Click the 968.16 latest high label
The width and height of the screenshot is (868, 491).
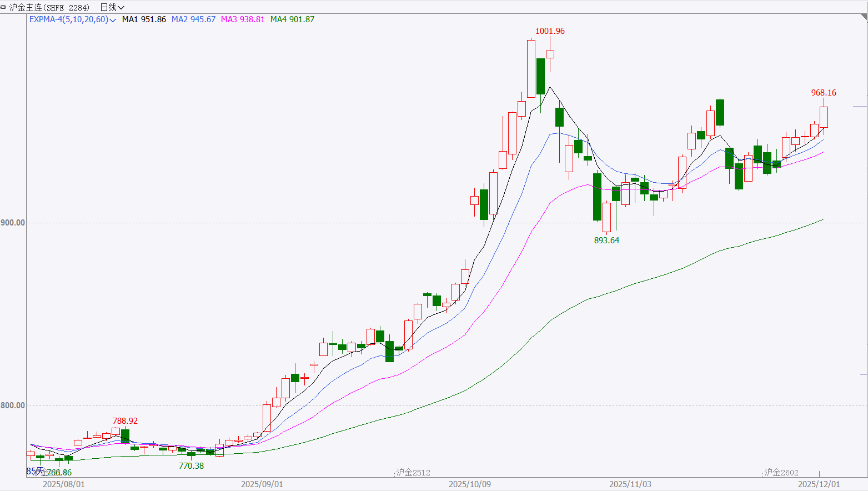(x=824, y=93)
